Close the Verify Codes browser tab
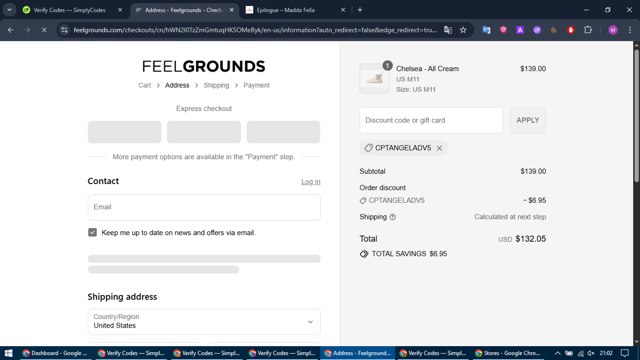 pyautogui.click(x=120, y=10)
